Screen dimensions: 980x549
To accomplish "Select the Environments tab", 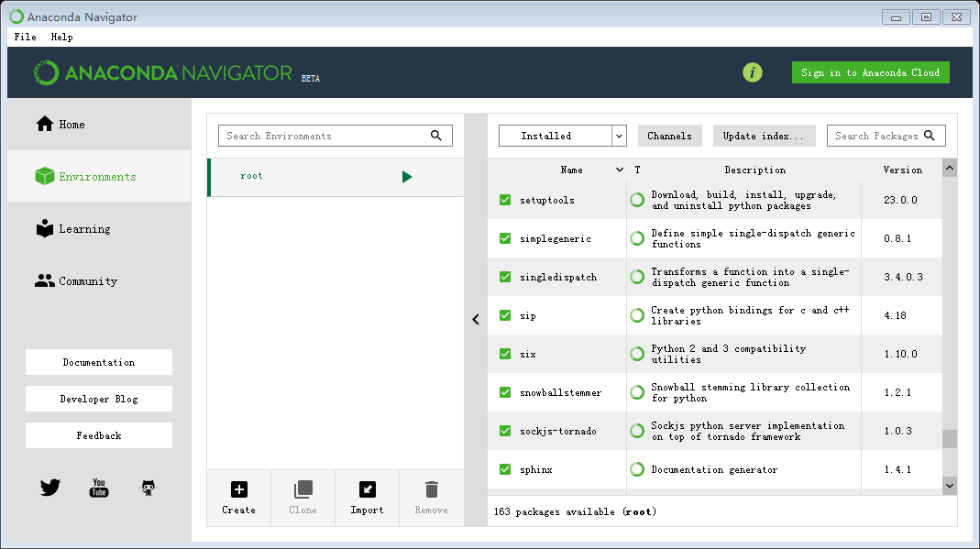I will click(99, 177).
